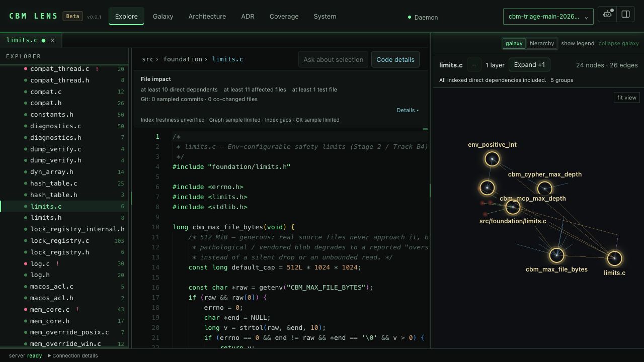Image resolution: width=644 pixels, height=362 pixels.
Task: Expand the File impact Details section
Action: pyautogui.click(x=408, y=110)
